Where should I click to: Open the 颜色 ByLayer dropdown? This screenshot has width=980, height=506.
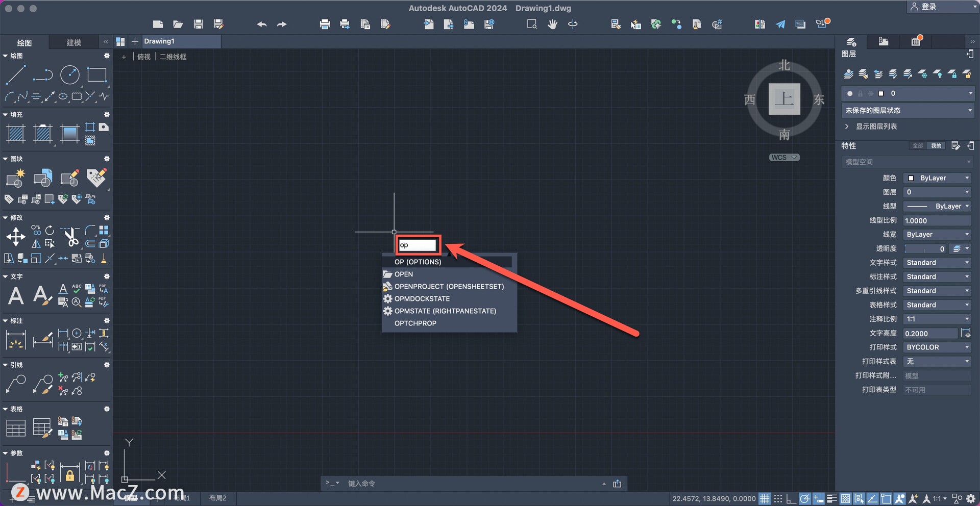937,178
